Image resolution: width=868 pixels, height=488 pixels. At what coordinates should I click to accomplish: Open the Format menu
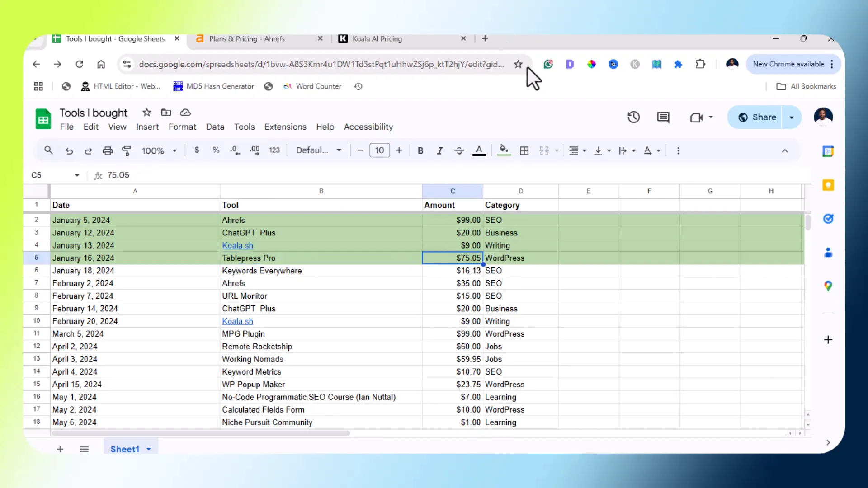(182, 127)
